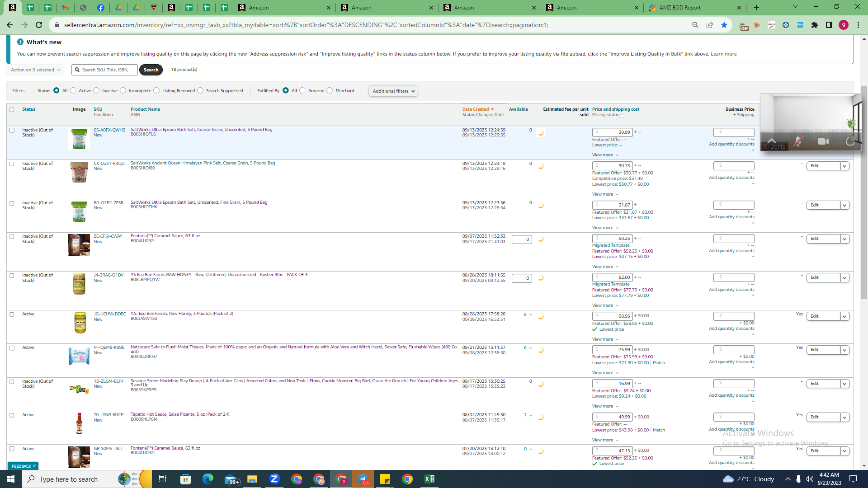
Task: Open the Action on 0 selected dropdown
Action: pos(35,70)
